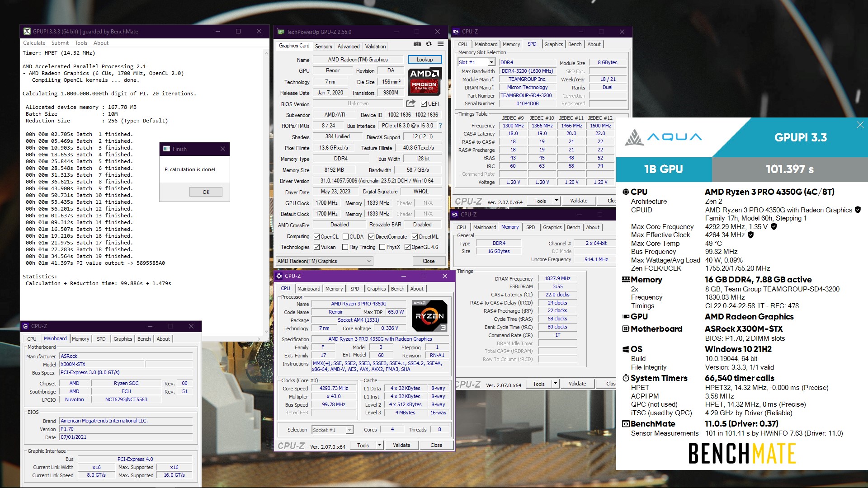868x488 pixels.
Task: Click the 101.397 s score text
Action: 789,169
